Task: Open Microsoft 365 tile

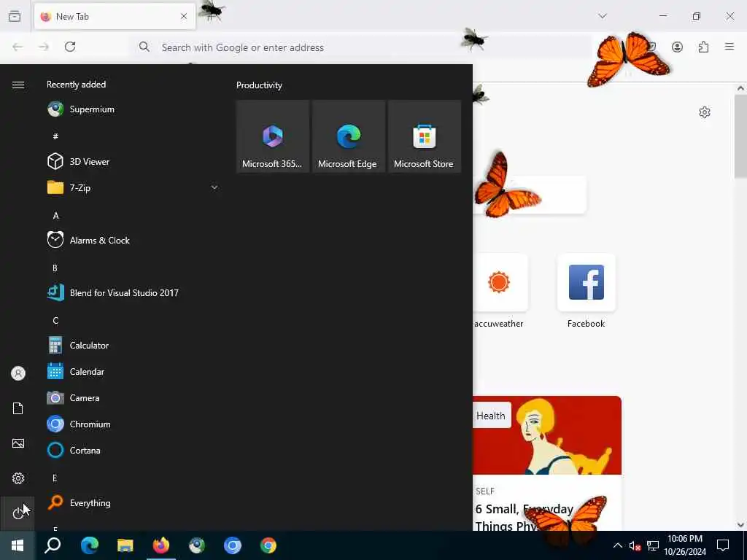Action: 273,136
